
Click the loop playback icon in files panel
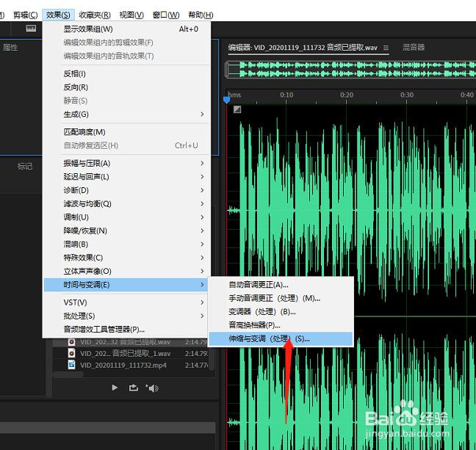pos(133,388)
